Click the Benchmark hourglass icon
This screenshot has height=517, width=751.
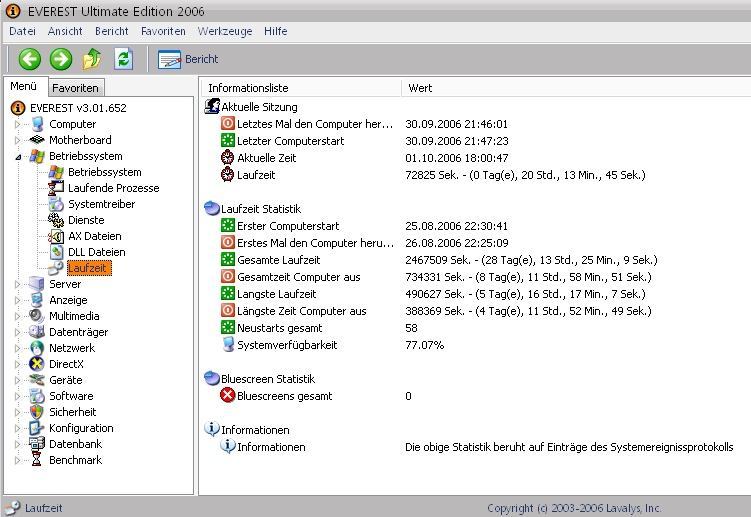click(36, 460)
